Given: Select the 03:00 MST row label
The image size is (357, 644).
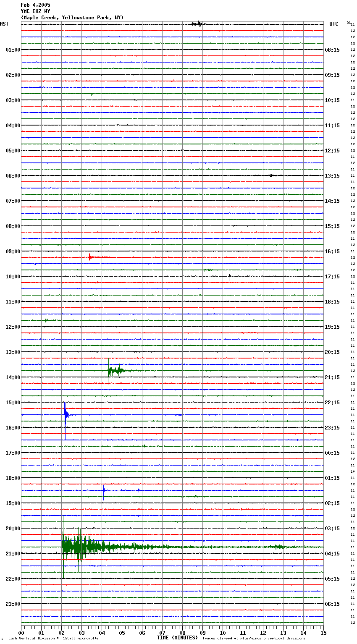Looking at the screenshot, I should (x=13, y=100).
